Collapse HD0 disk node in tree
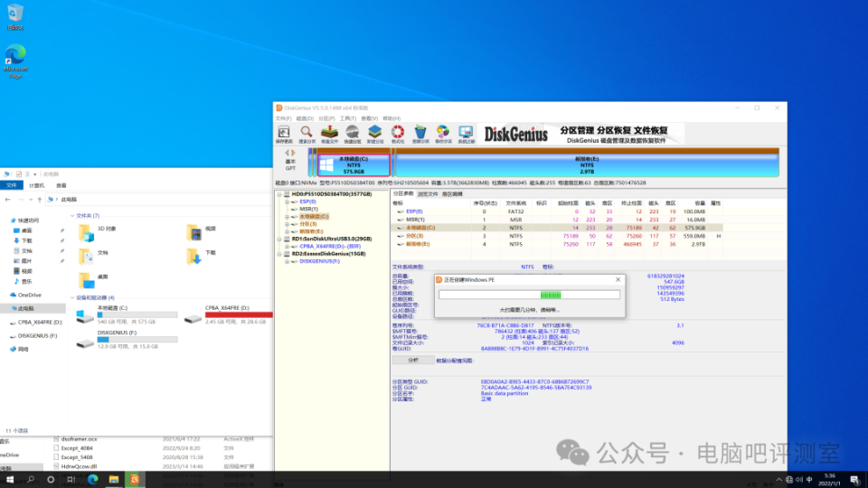Screen dimensions: 868x488 pyautogui.click(x=279, y=194)
